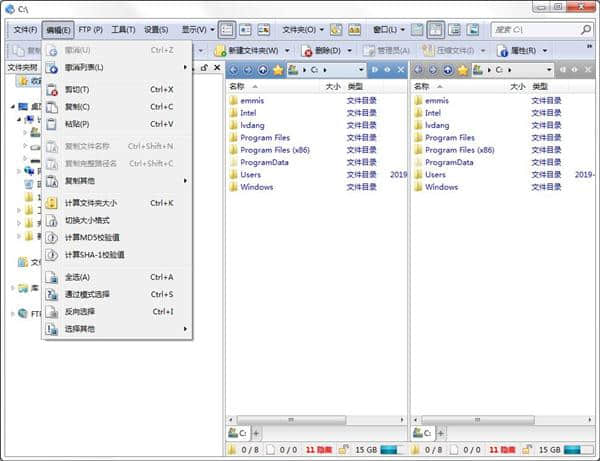Viewport: 600px width, 461px height.
Task: Open the 工具(T) menu
Action: pyautogui.click(x=123, y=30)
